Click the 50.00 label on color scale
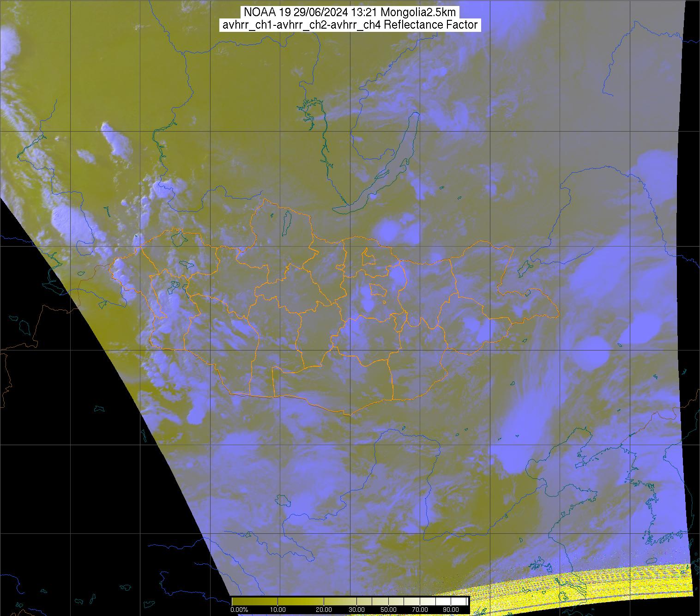 click(x=388, y=610)
